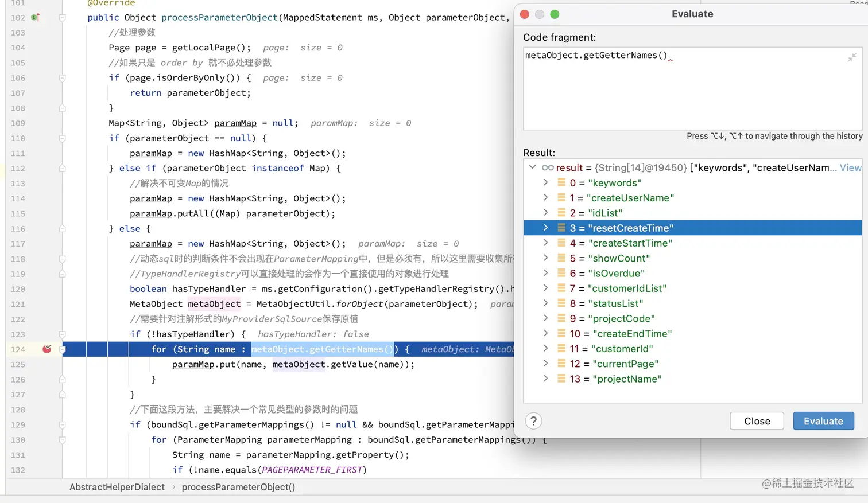868x503 pixels.
Task: Fold the isOrderByOnly if-block at line 106
Action: (x=62, y=78)
